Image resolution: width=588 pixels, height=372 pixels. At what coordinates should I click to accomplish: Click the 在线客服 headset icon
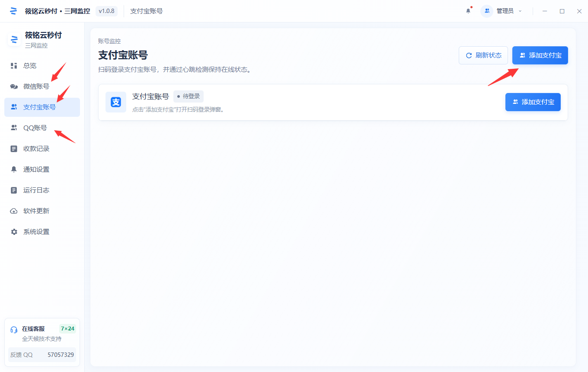[14, 330]
